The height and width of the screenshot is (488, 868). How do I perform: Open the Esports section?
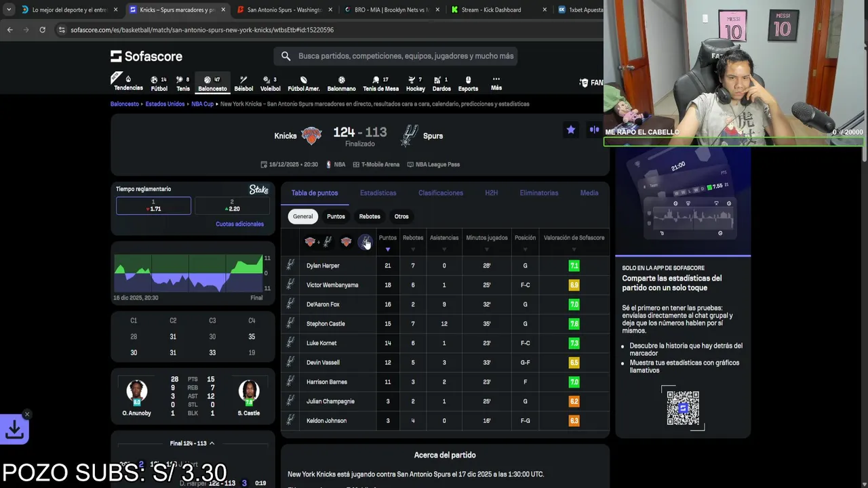468,83
